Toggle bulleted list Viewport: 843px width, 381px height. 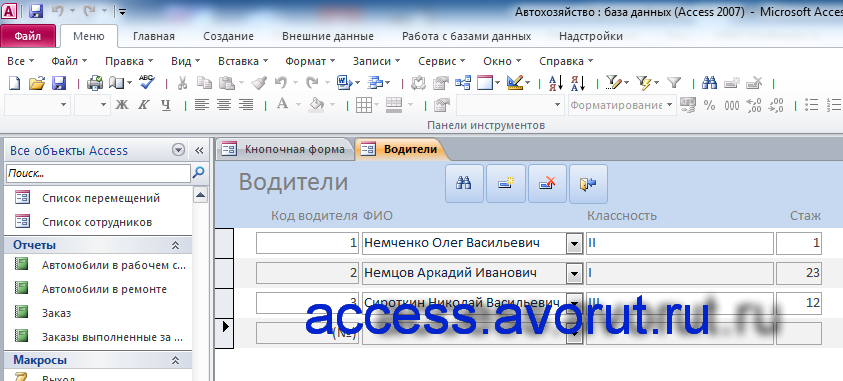[x=811, y=105]
